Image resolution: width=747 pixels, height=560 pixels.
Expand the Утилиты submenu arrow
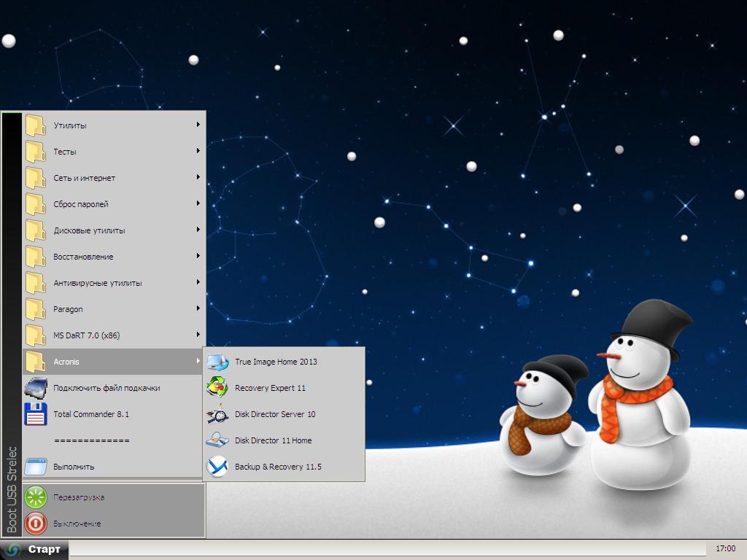coord(198,125)
